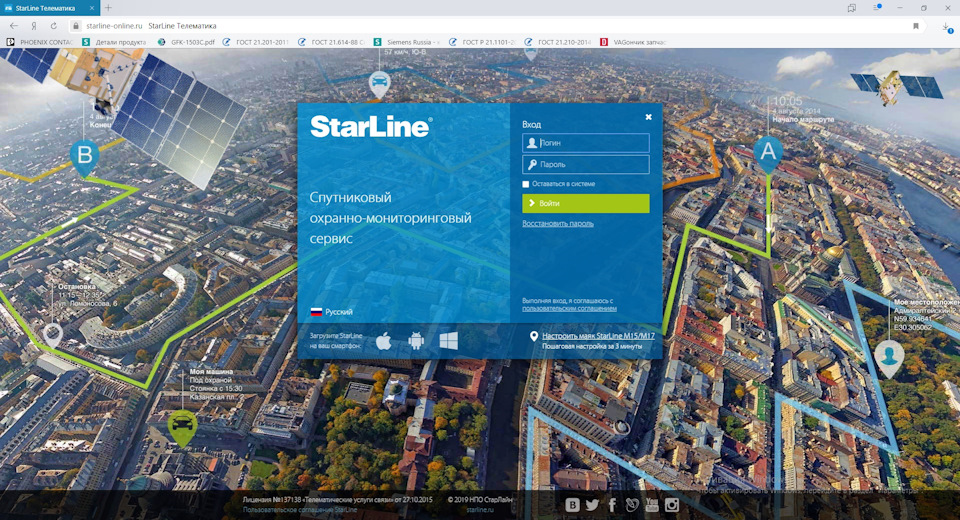Click the VK social icon in the footer

click(572, 505)
